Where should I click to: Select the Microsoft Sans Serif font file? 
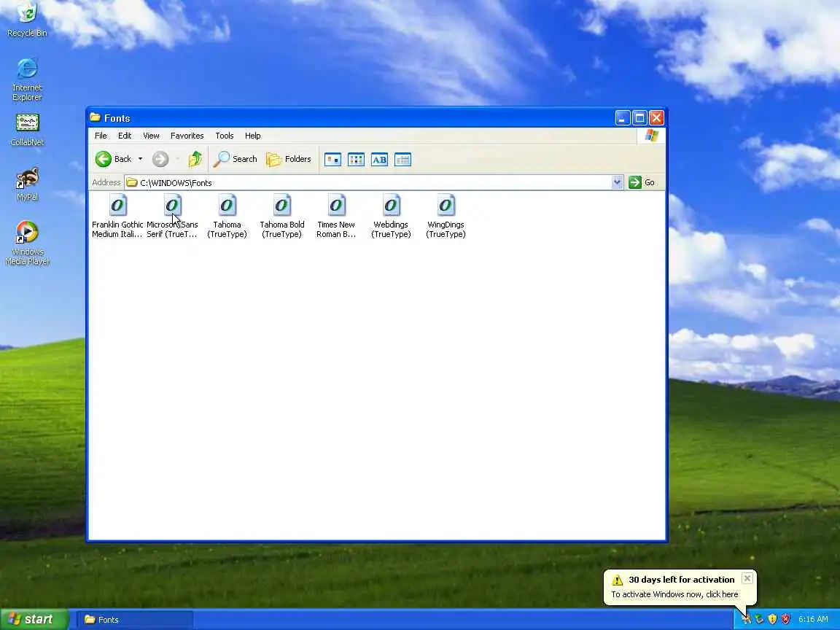(x=172, y=217)
